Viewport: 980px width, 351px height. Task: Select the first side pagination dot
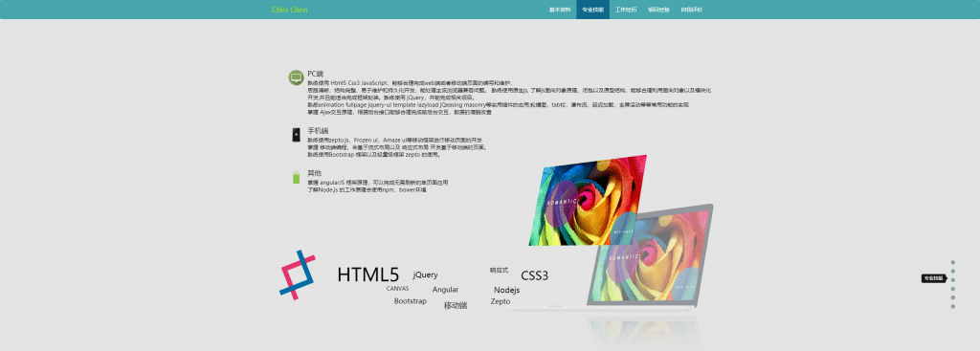(x=953, y=262)
